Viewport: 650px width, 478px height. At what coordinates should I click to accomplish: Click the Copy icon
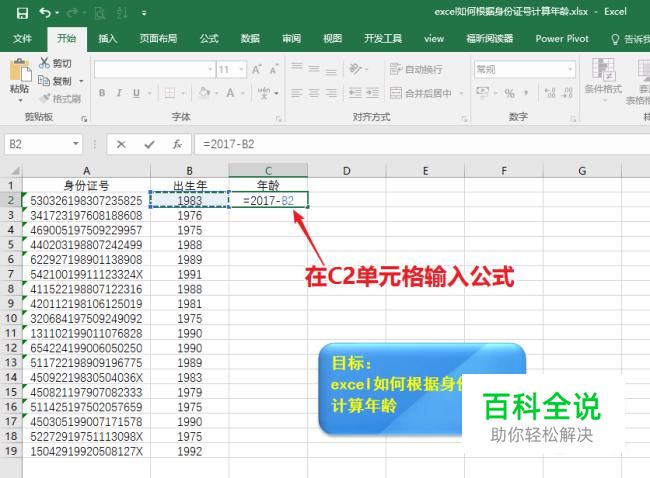coord(44,80)
